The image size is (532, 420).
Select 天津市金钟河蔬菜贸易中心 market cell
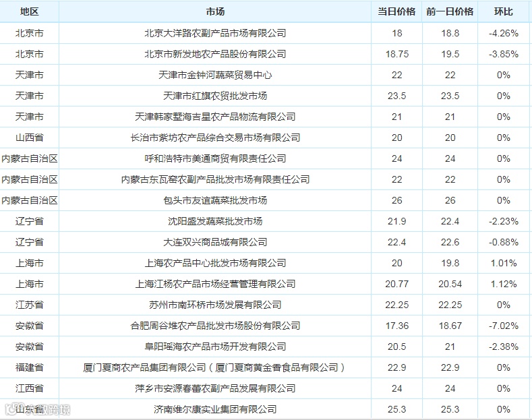(215, 75)
